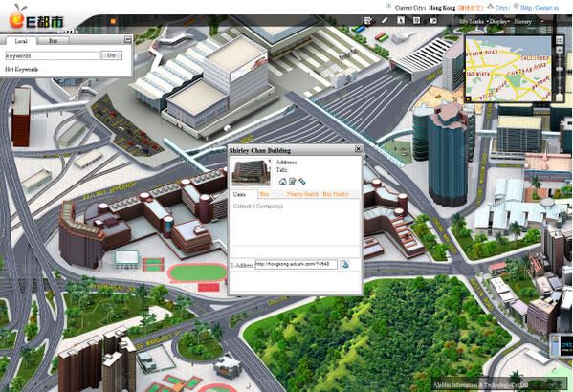Click the edit note icon in building popup
Screen dimensions: 573x392
coord(292,181)
